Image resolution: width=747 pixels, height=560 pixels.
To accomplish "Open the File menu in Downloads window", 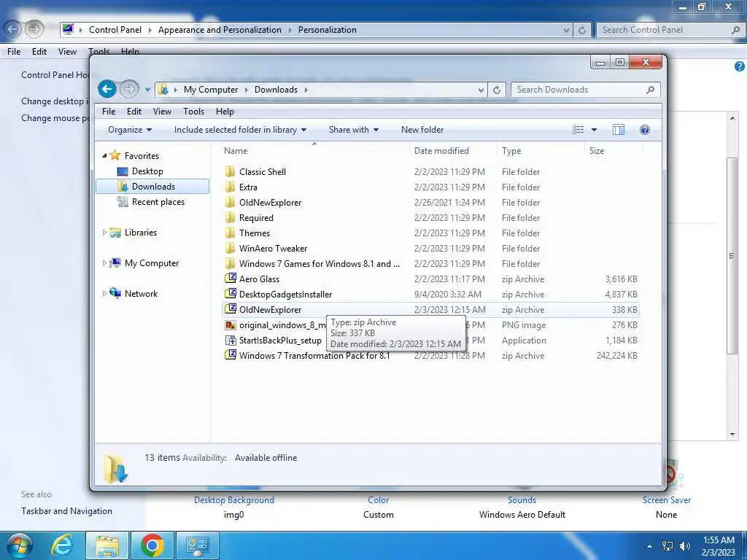I will coord(109,112).
